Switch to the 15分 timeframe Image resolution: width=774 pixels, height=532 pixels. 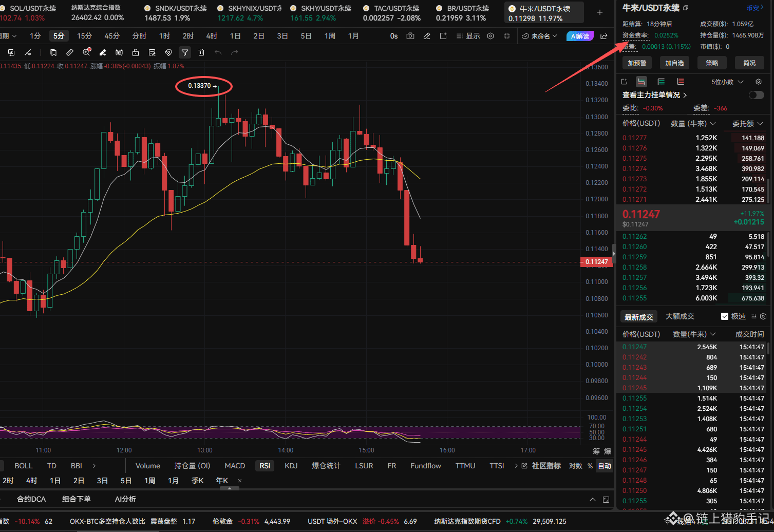coord(84,36)
